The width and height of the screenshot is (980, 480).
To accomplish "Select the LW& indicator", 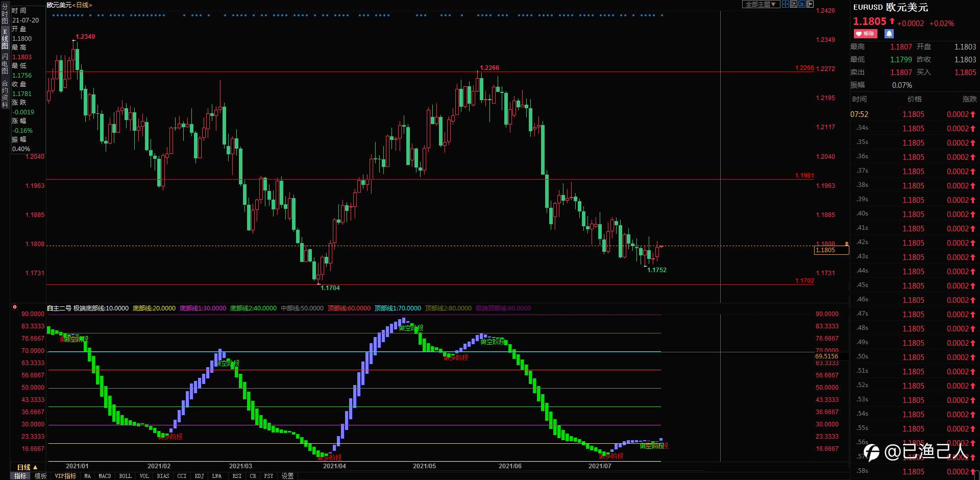I will [217, 476].
